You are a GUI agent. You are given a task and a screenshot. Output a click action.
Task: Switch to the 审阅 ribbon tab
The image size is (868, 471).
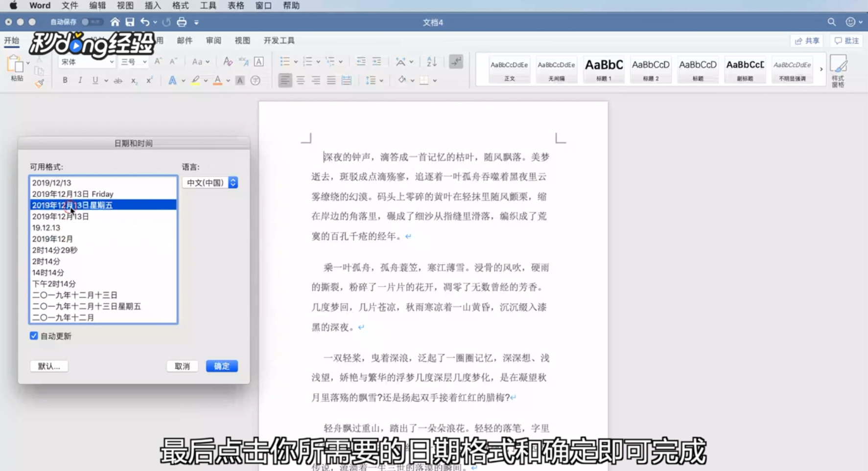click(x=213, y=41)
